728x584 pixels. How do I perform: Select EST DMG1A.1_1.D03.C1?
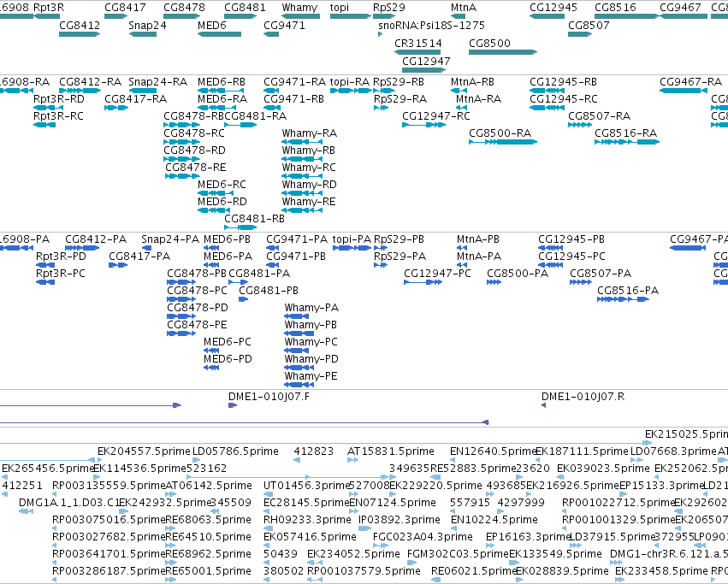pyautogui.click(x=68, y=502)
